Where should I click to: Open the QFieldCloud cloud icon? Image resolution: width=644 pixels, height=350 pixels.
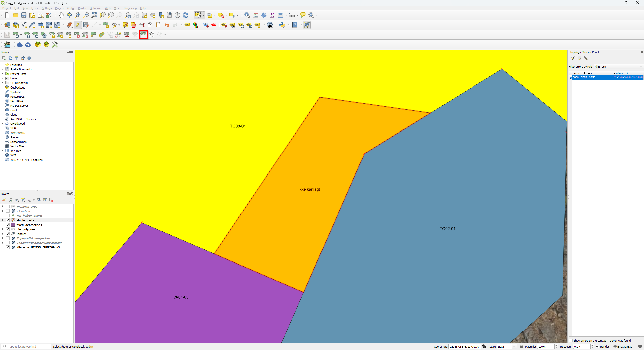click(x=20, y=45)
